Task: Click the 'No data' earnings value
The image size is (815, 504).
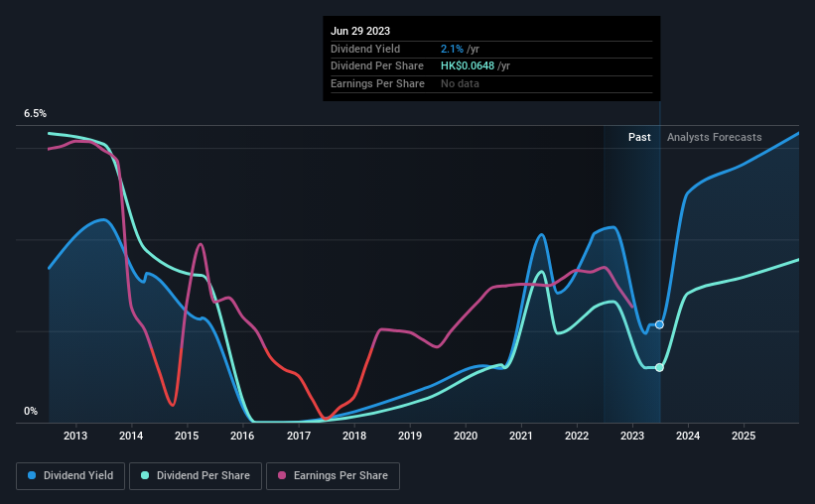Action: [x=460, y=83]
